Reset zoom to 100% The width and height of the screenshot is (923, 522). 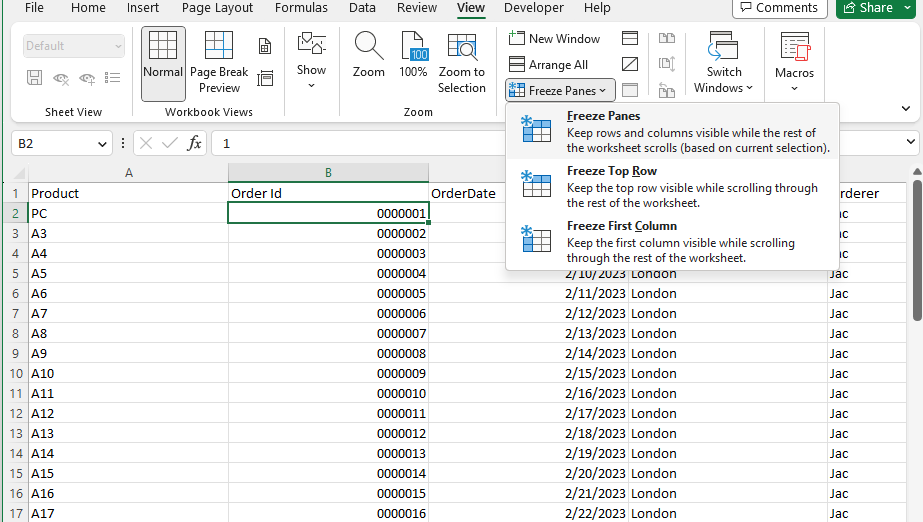pyautogui.click(x=413, y=56)
